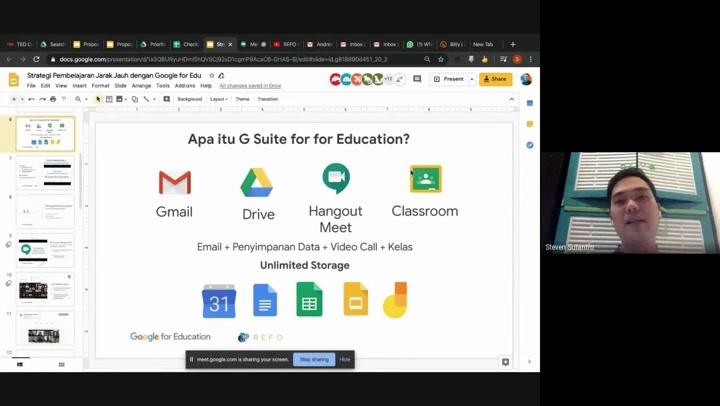This screenshot has width=720, height=406.
Task: Open the Tools menu
Action: pyautogui.click(x=163, y=86)
